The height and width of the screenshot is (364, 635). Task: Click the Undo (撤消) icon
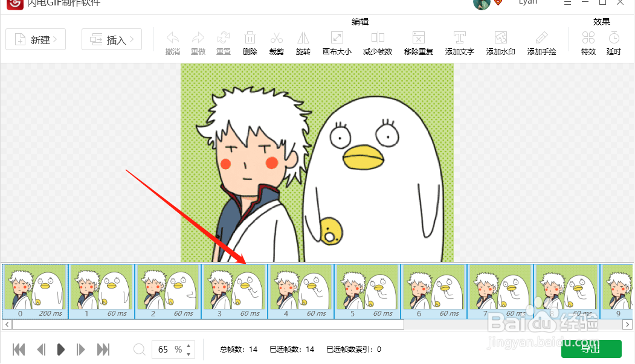173,38
